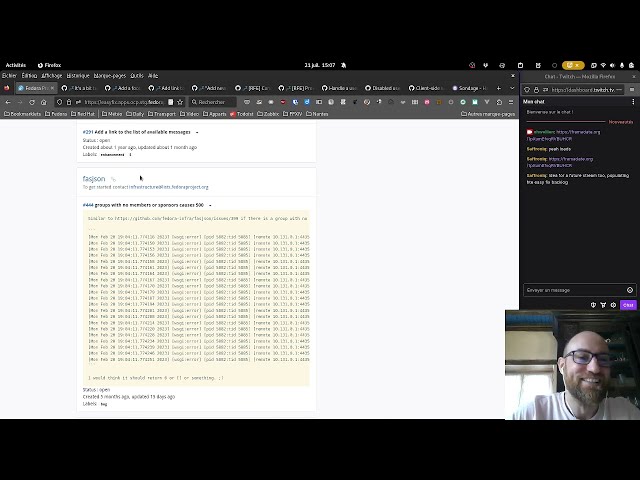Image resolution: width=640 pixels, height=480 pixels.
Task: Open the Édition menu
Action: tap(29, 76)
